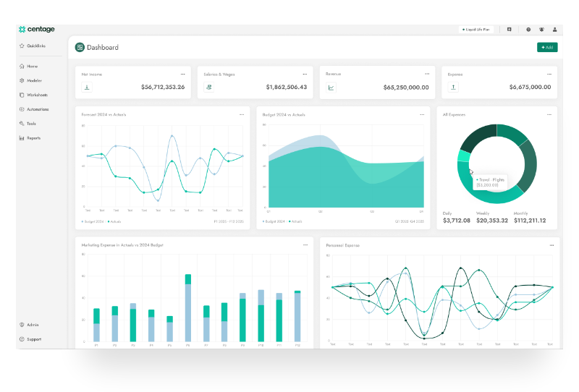Open Budget 2024 vs Actuals options menu

(422, 114)
